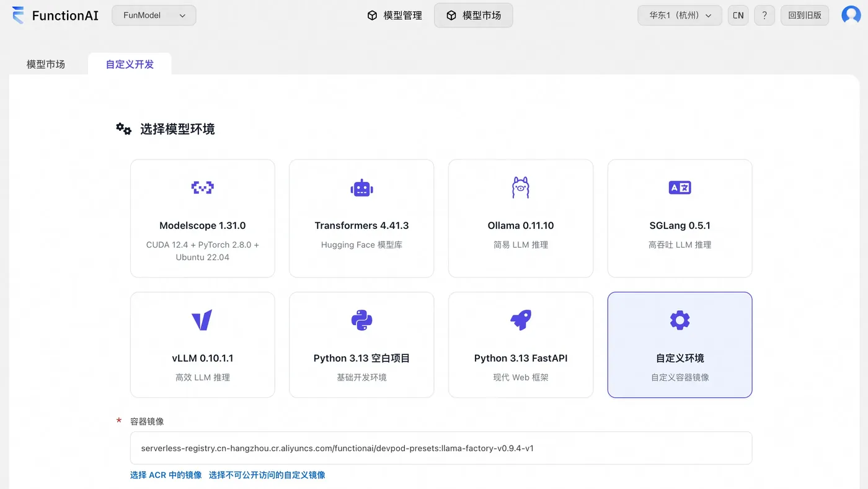Click the 基础开发环境 description
This screenshot has height=489, width=868.
(361, 377)
